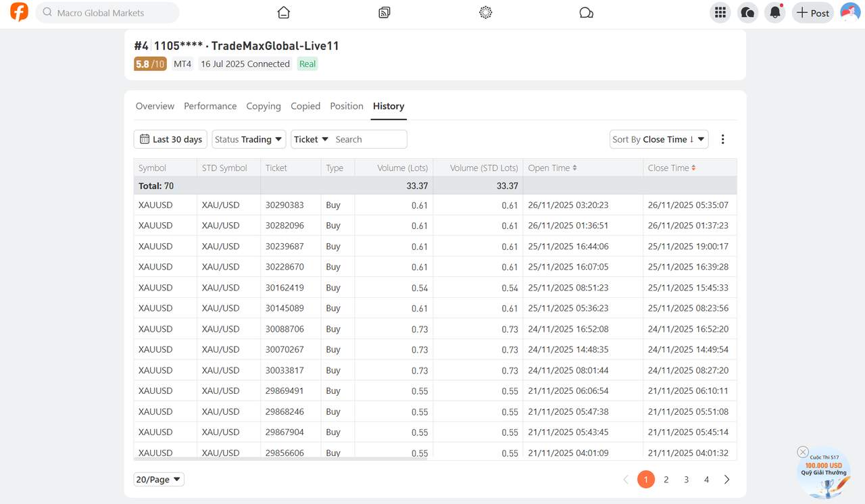Expand the Status Trading filter dropdown
This screenshot has height=504, width=865.
[x=248, y=138]
